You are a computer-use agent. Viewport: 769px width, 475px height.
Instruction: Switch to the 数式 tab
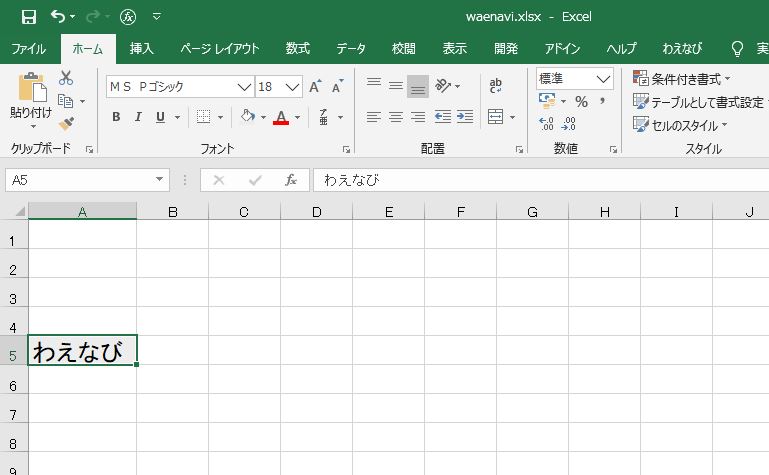pos(298,49)
